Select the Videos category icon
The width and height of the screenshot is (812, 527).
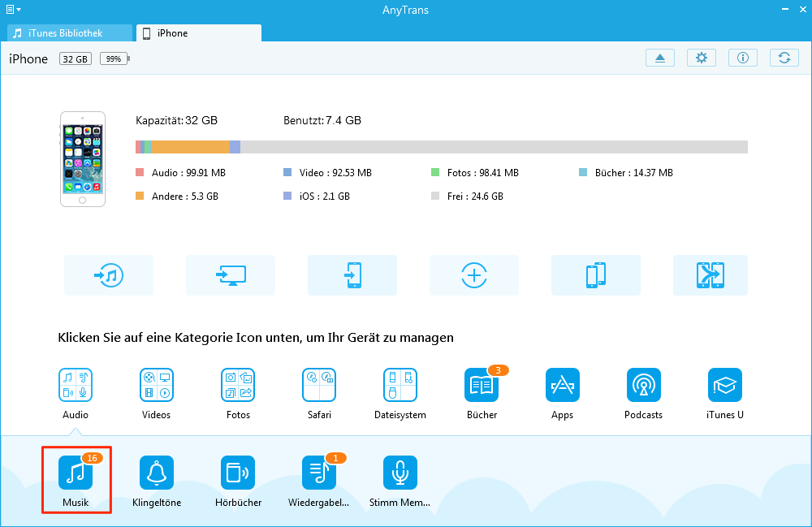[157, 385]
